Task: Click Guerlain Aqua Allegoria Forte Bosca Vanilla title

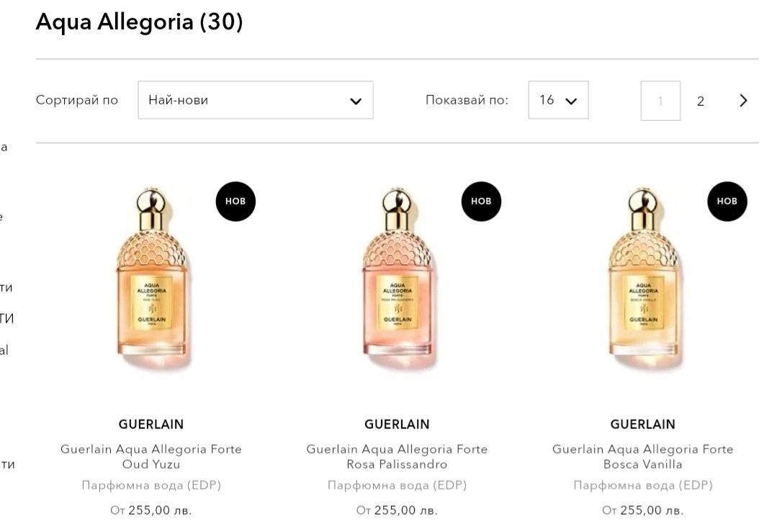Action: click(x=643, y=456)
